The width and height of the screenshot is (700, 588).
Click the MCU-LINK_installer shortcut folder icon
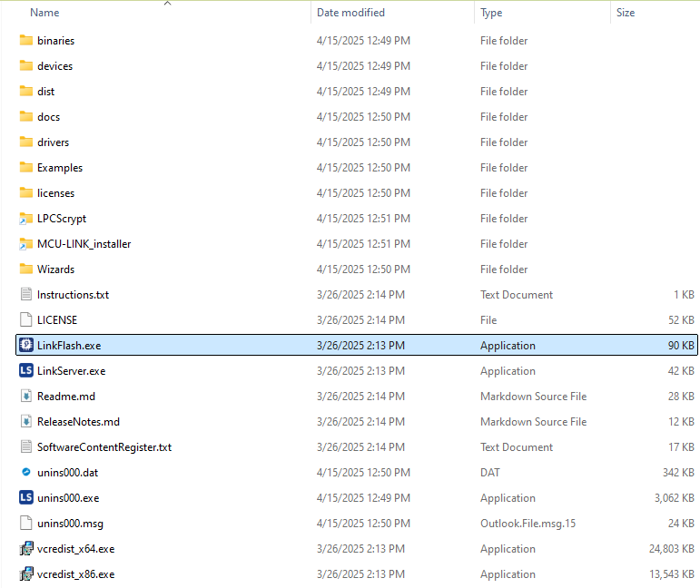tap(25, 244)
